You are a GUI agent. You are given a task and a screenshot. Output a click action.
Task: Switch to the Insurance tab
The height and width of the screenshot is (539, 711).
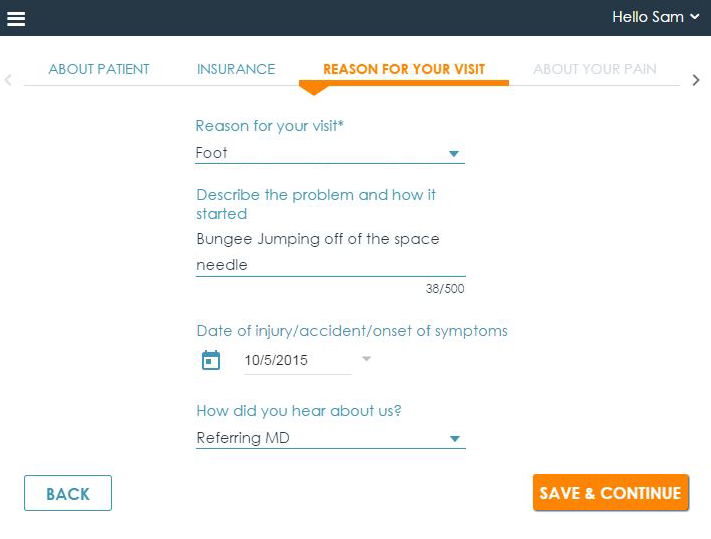236,69
